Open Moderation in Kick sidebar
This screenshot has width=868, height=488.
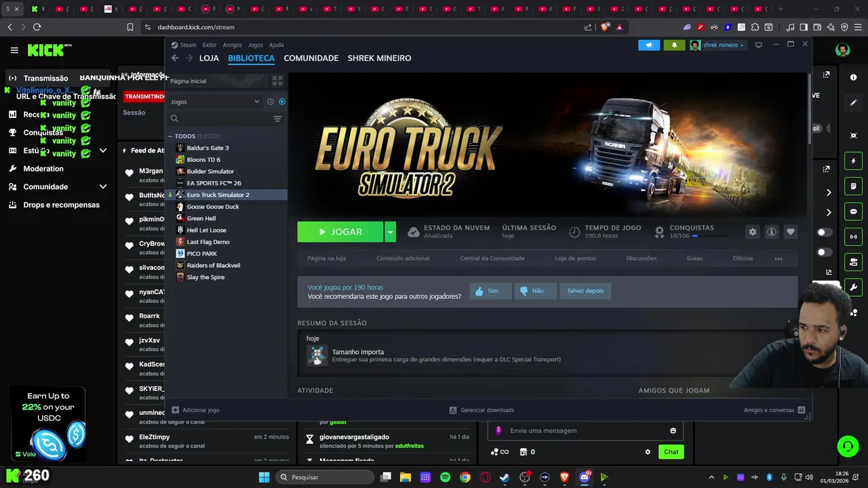coord(43,169)
